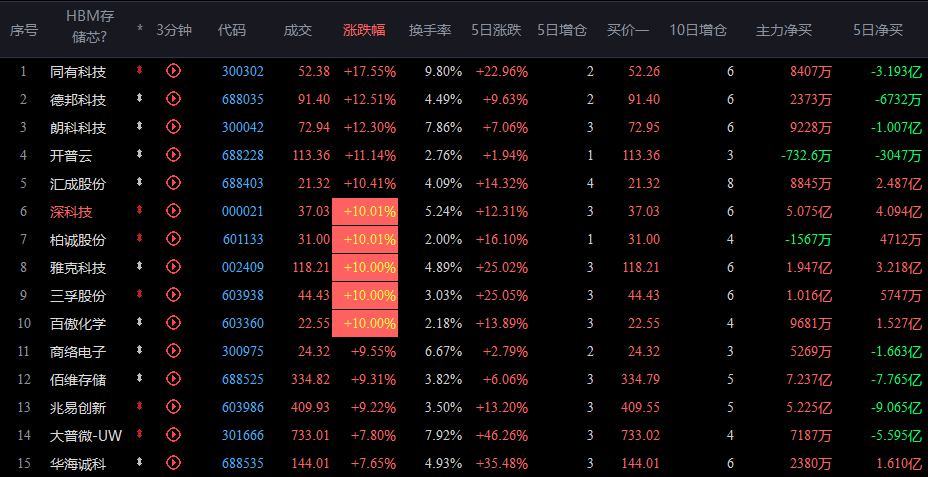This screenshot has height=477, width=928.
Task: Open 3-minute chart icon for 雅克科技
Action: pyautogui.click(x=173, y=267)
